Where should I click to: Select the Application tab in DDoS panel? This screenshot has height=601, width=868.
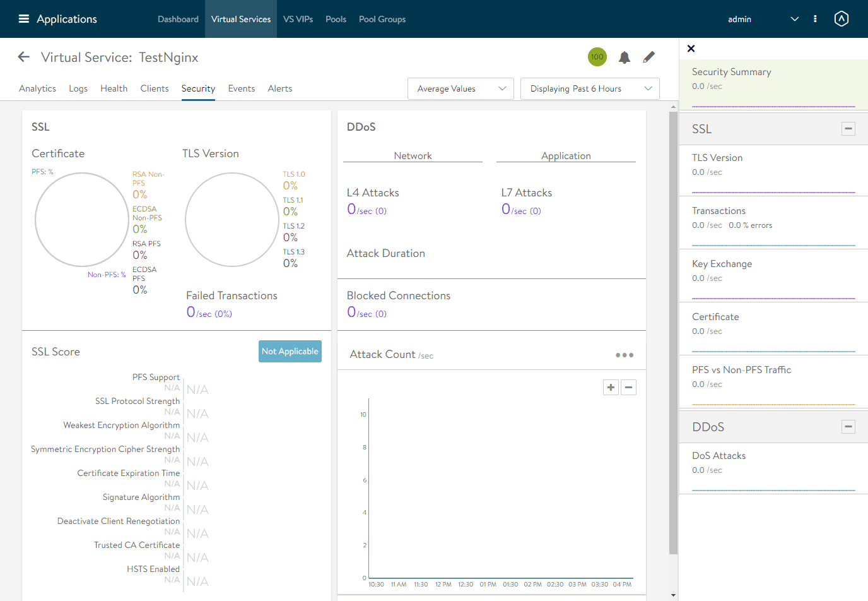tap(565, 155)
